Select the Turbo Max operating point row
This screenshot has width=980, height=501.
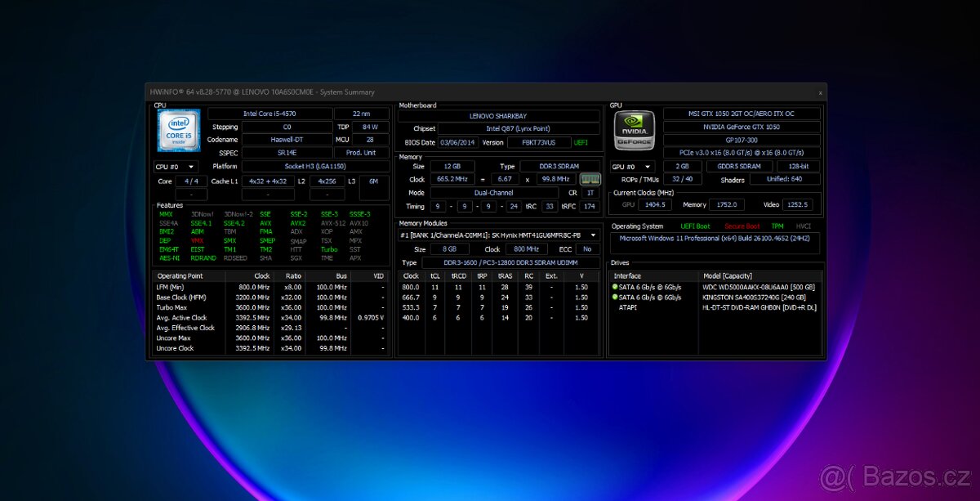tap(271, 307)
